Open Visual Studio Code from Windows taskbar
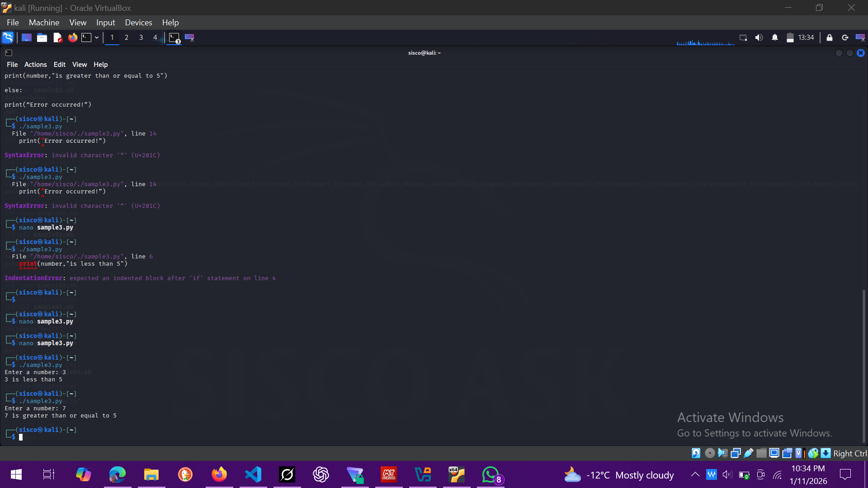 (253, 474)
